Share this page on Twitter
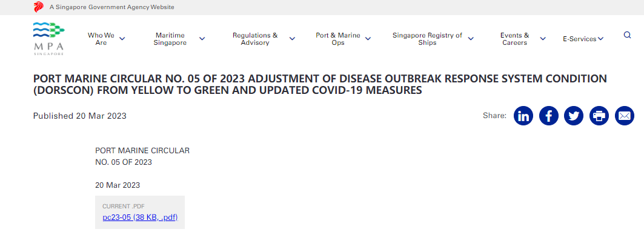This screenshot has height=232, width=644. pyautogui.click(x=574, y=116)
